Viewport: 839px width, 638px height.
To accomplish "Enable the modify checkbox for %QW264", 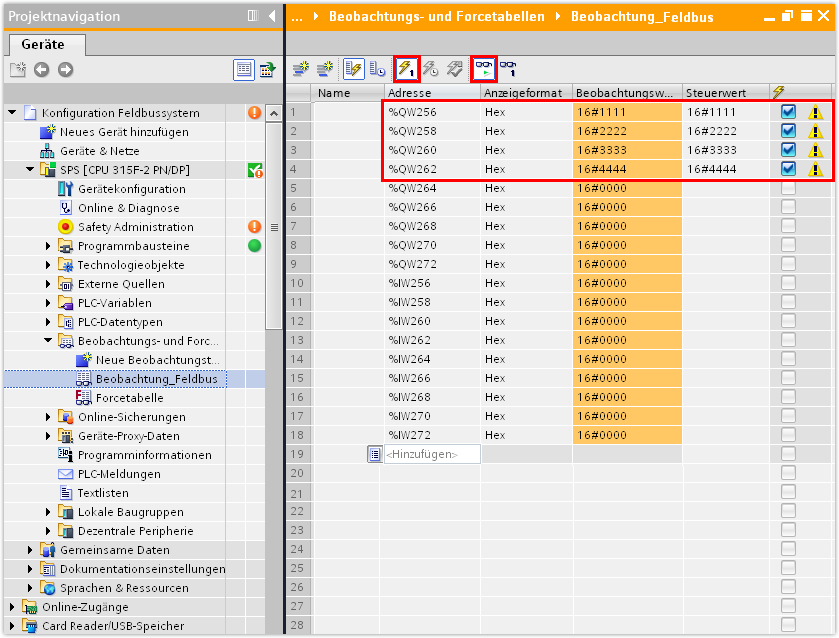I will 788,188.
